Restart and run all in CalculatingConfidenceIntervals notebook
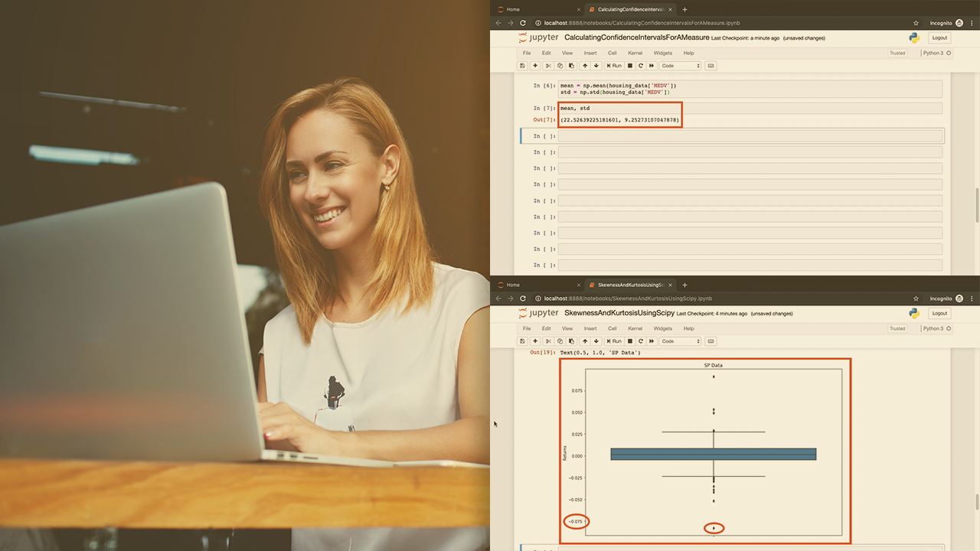Image resolution: width=980 pixels, height=551 pixels. (x=652, y=66)
